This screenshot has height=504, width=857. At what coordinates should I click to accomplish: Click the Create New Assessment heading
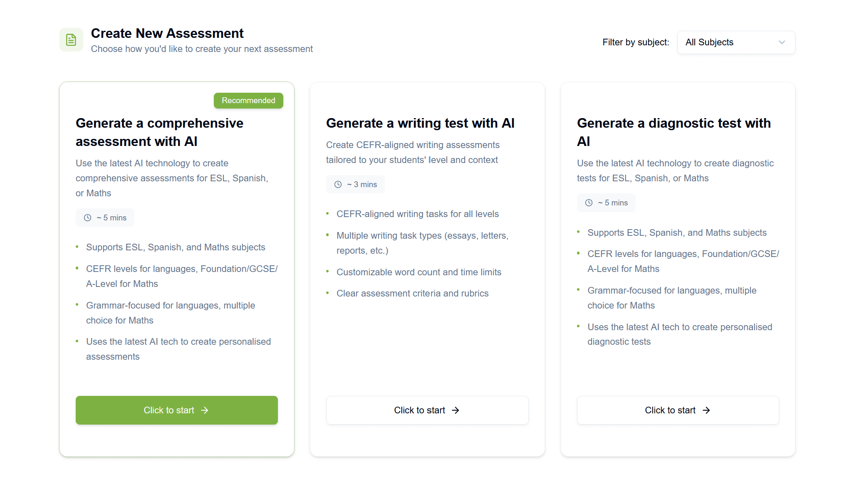click(167, 33)
